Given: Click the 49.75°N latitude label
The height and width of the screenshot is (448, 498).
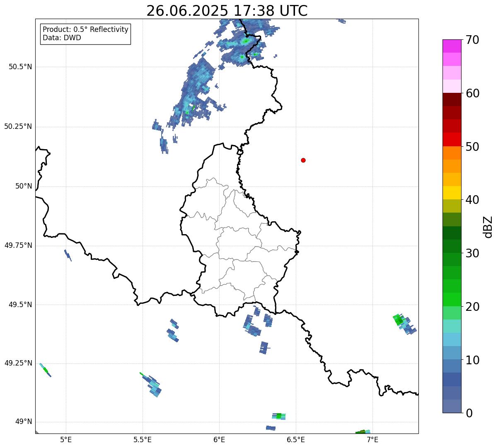Looking at the screenshot, I should coord(18,245).
